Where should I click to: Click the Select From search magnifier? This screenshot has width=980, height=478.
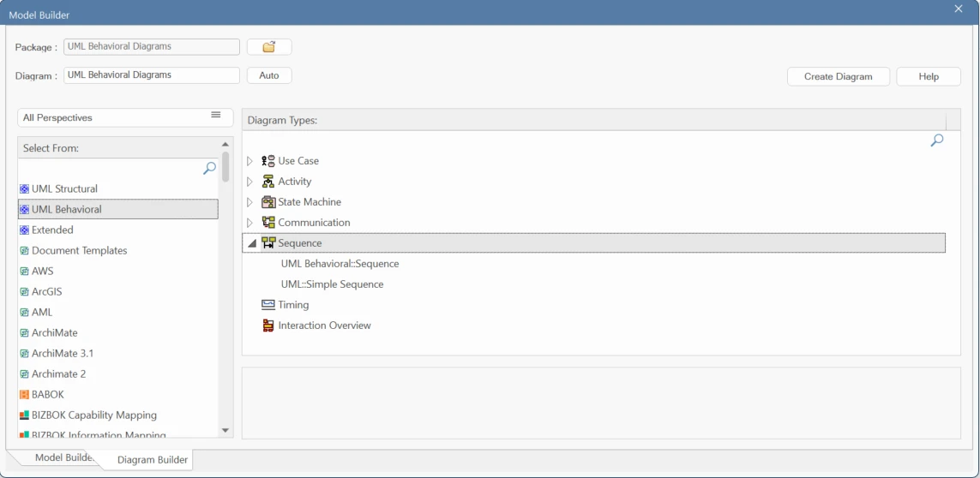(x=210, y=168)
